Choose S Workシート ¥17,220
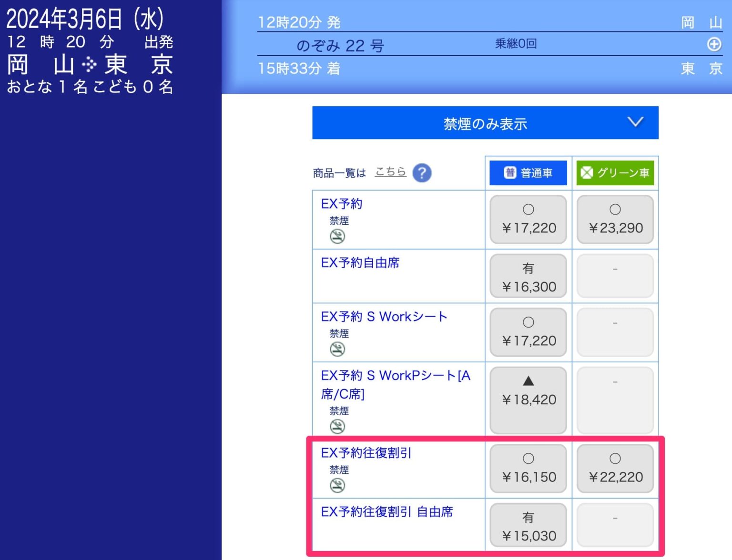 (529, 332)
